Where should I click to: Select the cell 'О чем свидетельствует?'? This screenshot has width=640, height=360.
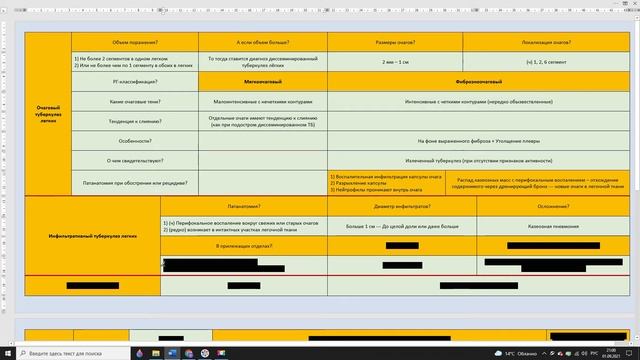(135, 160)
